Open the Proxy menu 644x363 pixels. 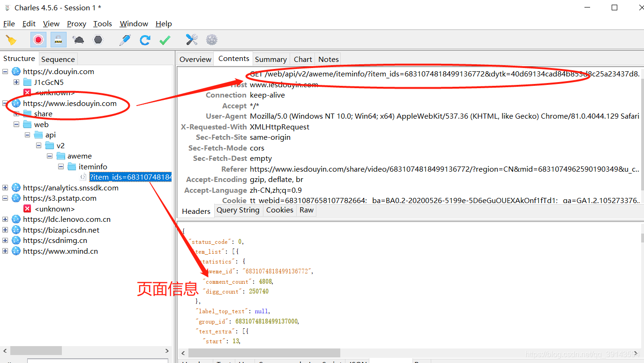click(x=76, y=23)
